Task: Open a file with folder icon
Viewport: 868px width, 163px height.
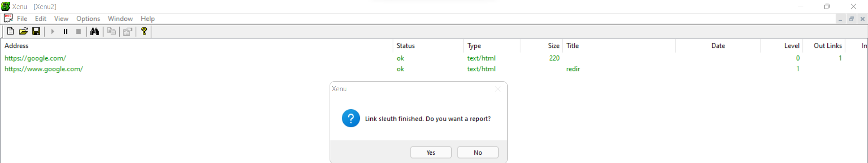Action: [23, 31]
